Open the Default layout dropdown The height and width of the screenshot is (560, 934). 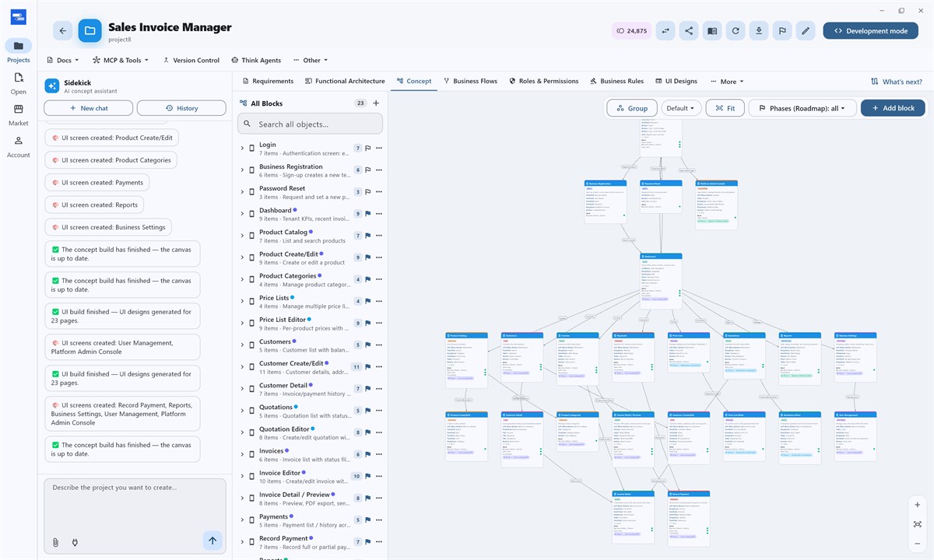point(682,108)
